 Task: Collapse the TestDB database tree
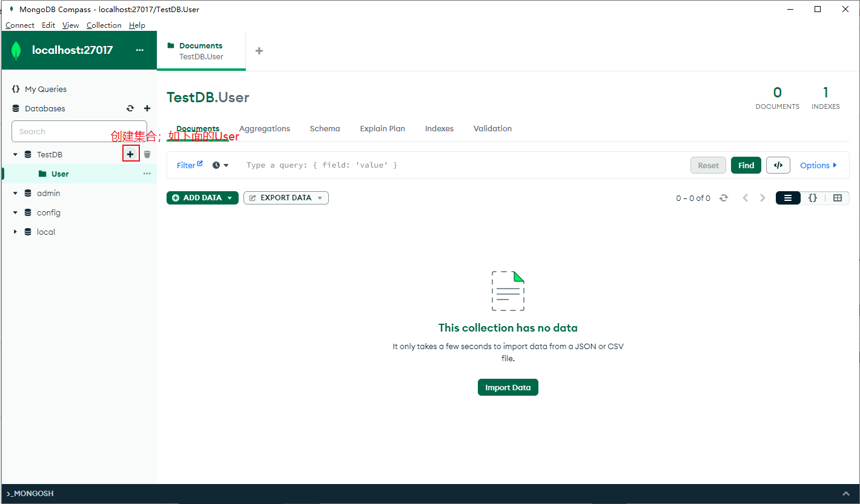click(x=15, y=154)
